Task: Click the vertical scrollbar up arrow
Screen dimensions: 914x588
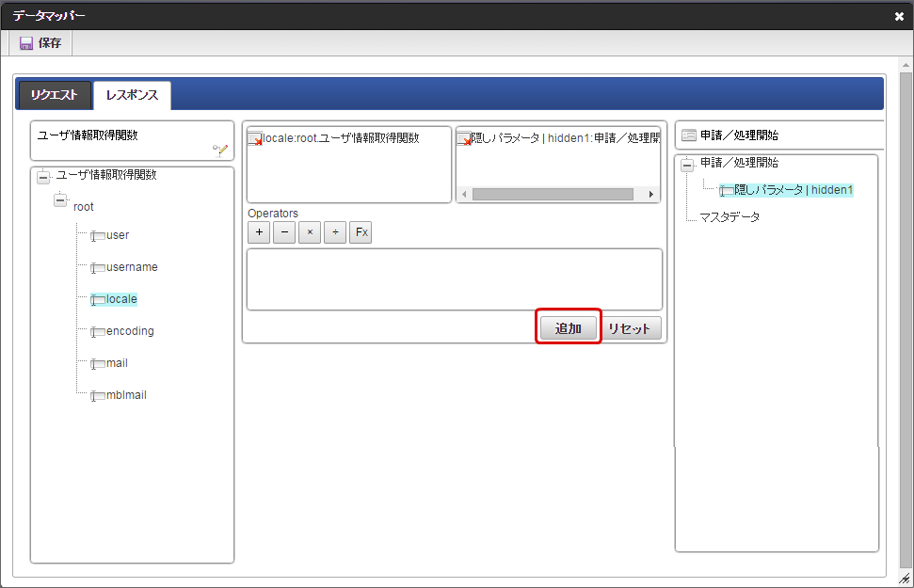Action: 906,65
